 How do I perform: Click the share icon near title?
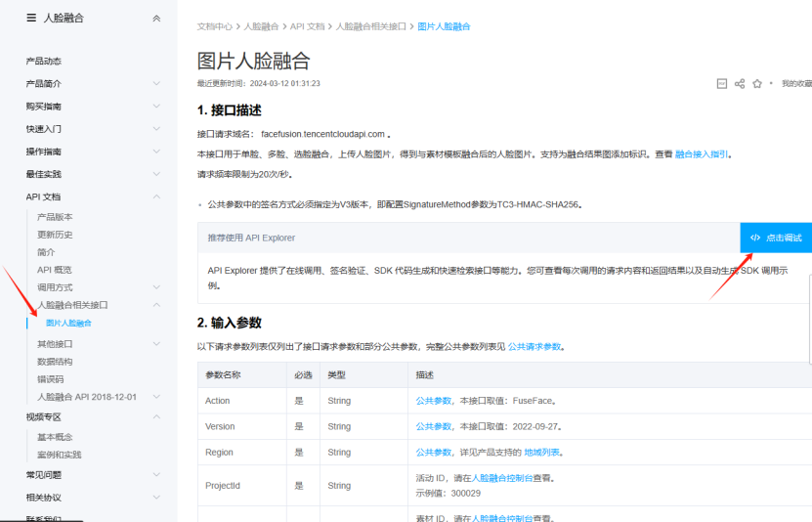[x=740, y=83]
